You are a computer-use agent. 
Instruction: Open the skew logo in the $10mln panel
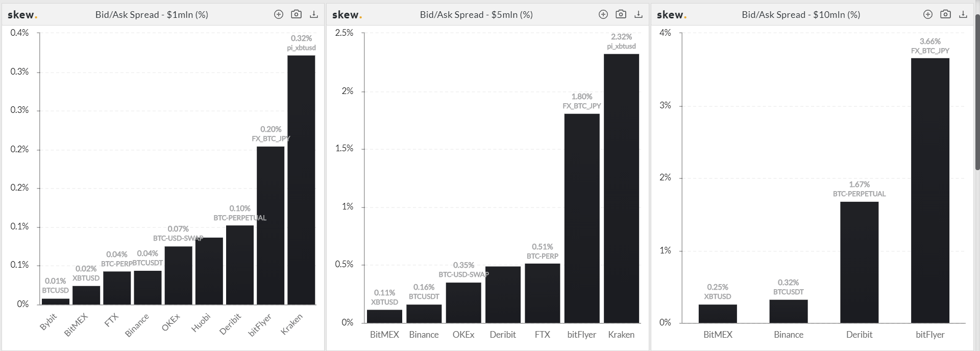(672, 15)
